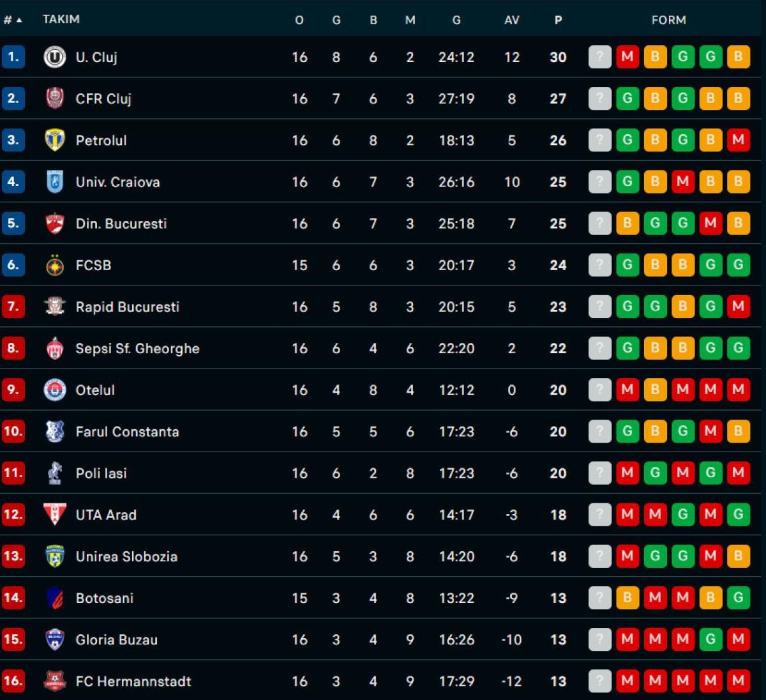Open the Univ. Craiova team link
This screenshot has width=766, height=700.
117,182
